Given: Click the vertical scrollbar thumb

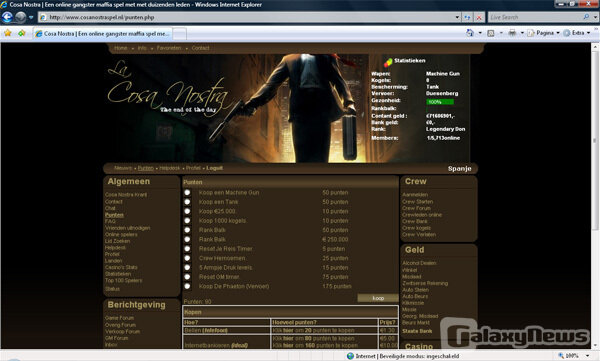Looking at the screenshot, I should click(x=595, y=141).
